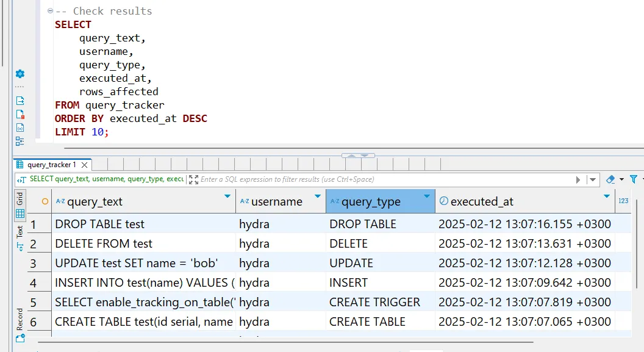Open the outline panels icon
The height and width of the screenshot is (352, 644).
[20, 142]
